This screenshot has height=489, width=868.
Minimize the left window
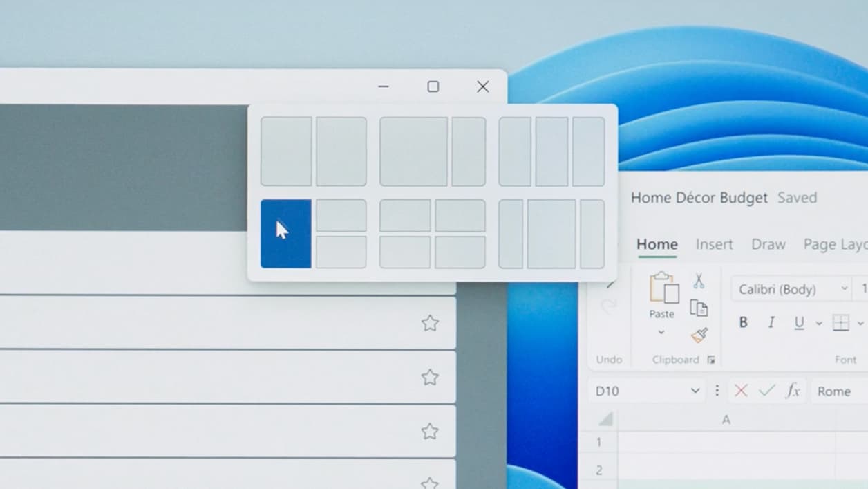384,86
